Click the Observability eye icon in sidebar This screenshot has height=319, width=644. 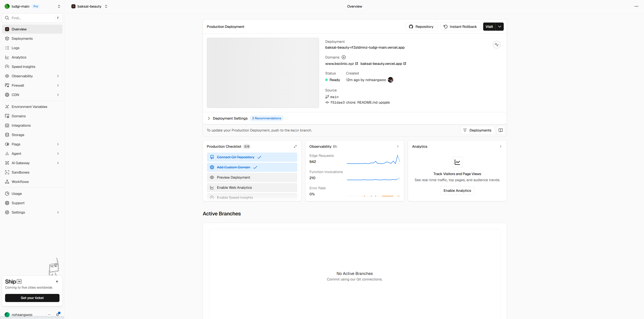pos(7,76)
